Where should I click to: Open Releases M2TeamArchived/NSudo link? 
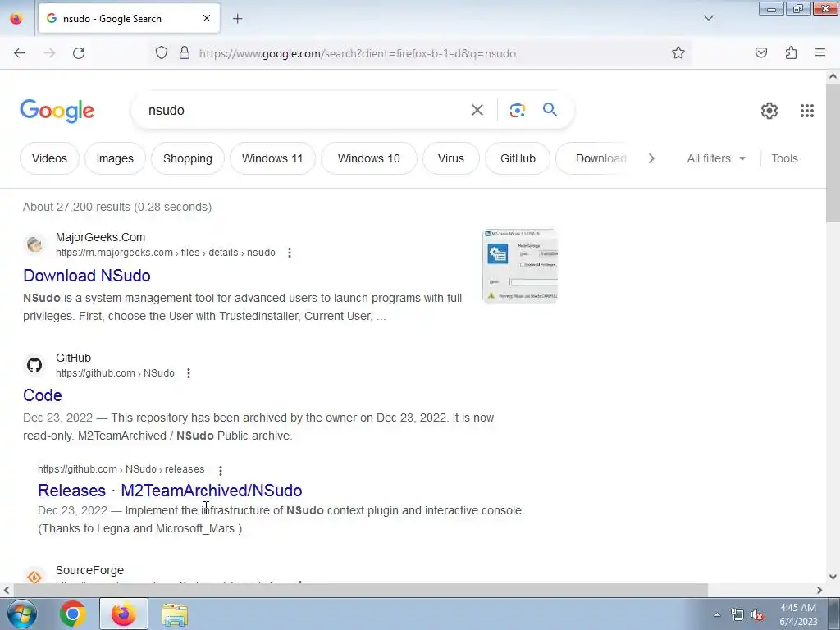coord(170,491)
